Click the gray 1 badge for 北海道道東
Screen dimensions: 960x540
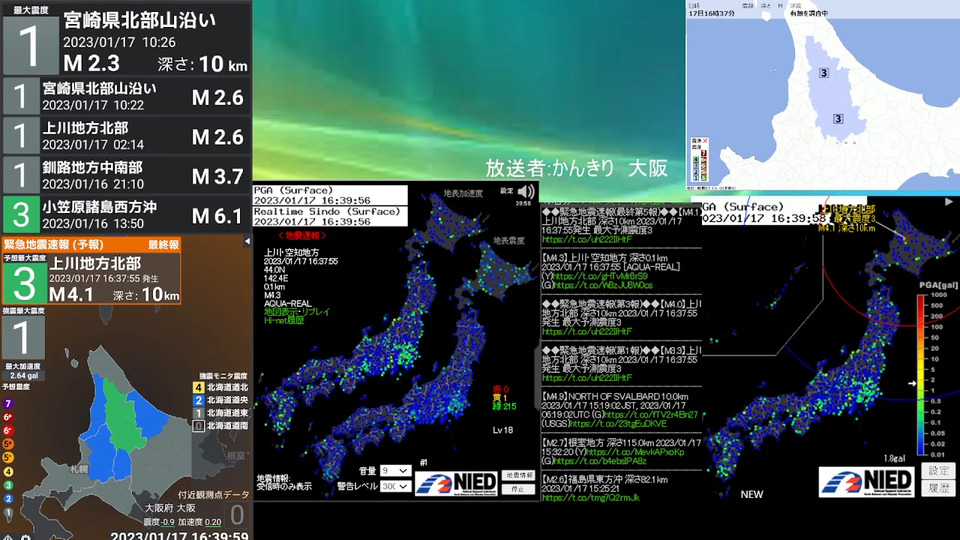198,413
